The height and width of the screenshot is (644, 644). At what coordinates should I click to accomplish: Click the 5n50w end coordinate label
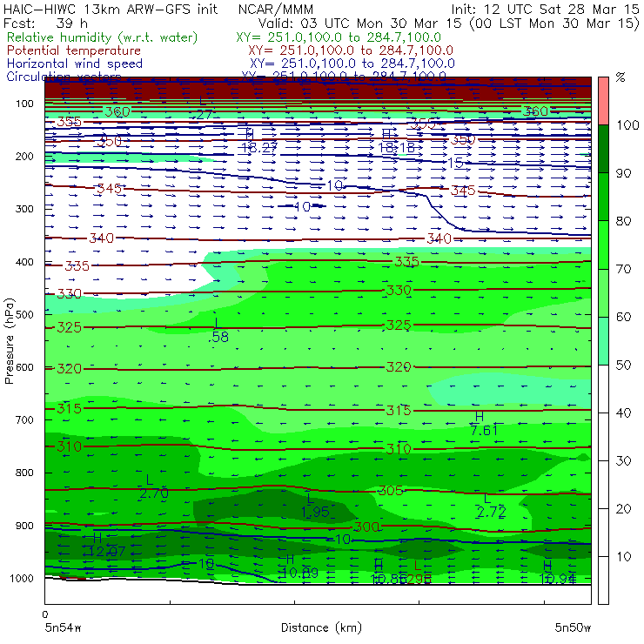coord(573,627)
